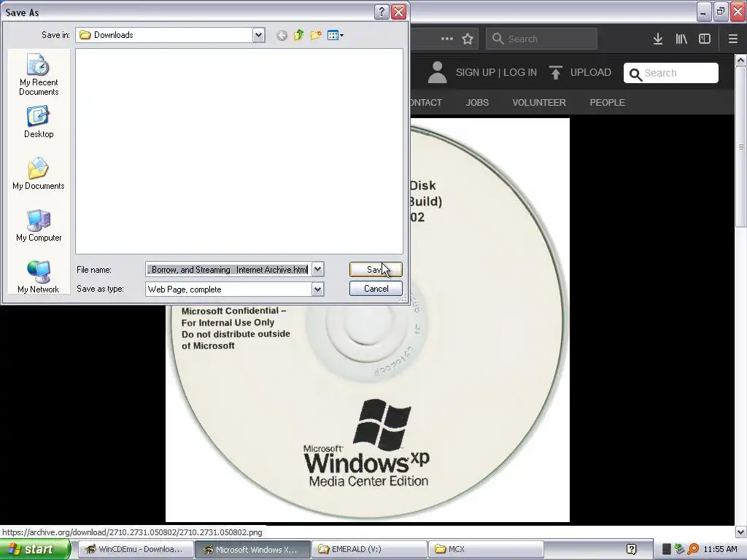The height and width of the screenshot is (560, 747).
Task: Expand the Save as type dropdown
Action: 318,289
